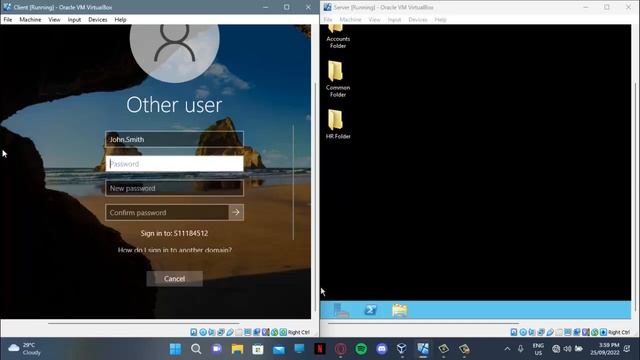Open View menu in Client window
640x360 pixels.
(x=54, y=20)
